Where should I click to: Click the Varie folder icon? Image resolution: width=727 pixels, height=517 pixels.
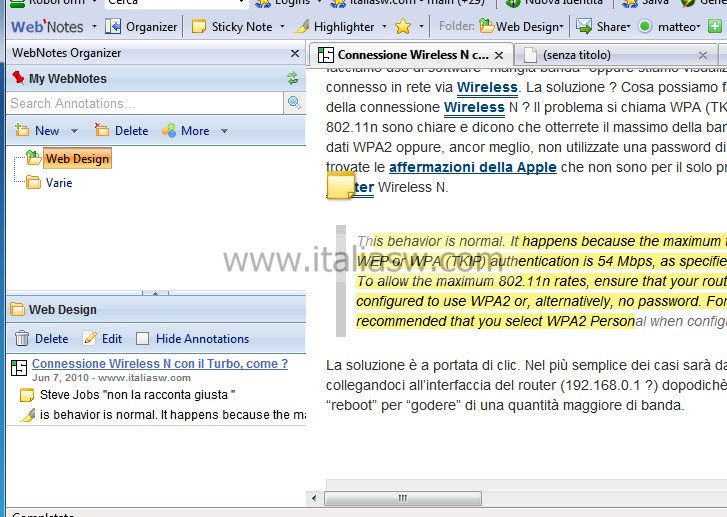coord(33,182)
